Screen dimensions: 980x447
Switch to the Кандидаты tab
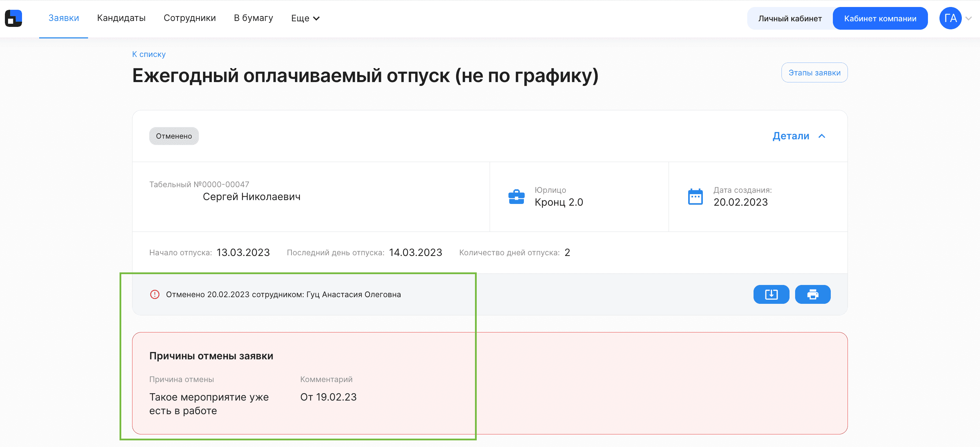point(121,18)
